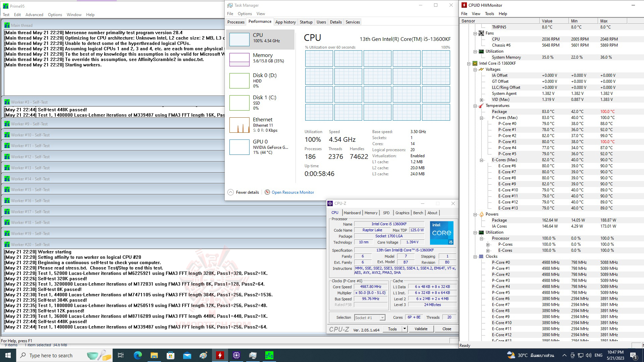Switch to the App history tab
The image size is (644, 362).
click(x=285, y=22)
